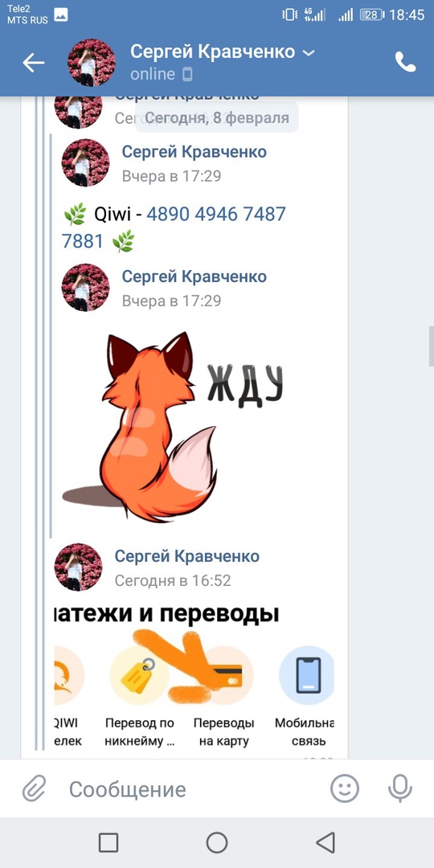Open the sender name of the 16:52 message
434x868 pixels.
point(187,556)
